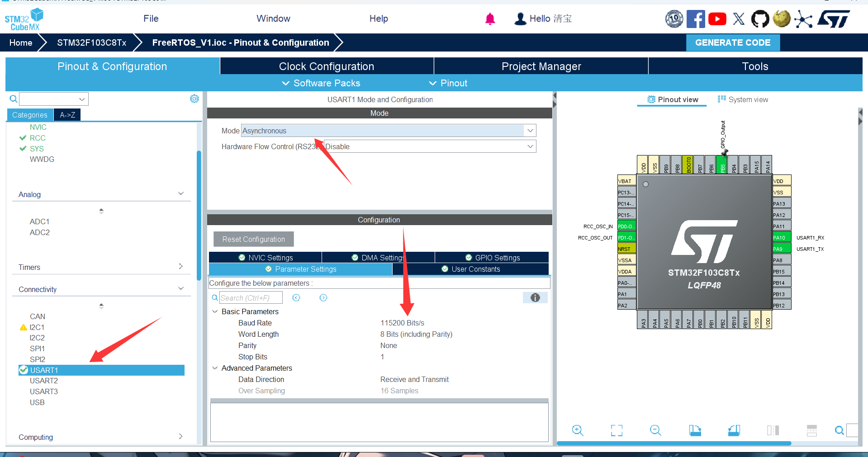Click the ST logo in header
Image resolution: width=868 pixels, height=457 pixels.
coord(834,19)
